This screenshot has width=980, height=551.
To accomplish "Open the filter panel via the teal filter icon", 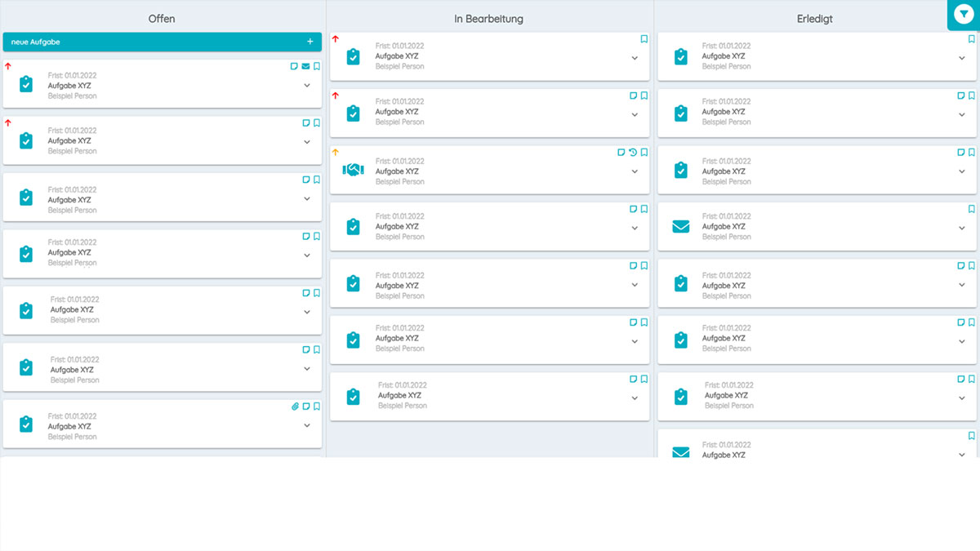I will pos(964,15).
